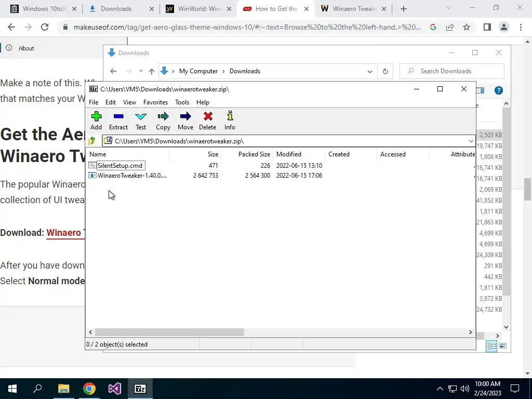
Task: Go back in Downloads Explorer window
Action: click(x=113, y=71)
